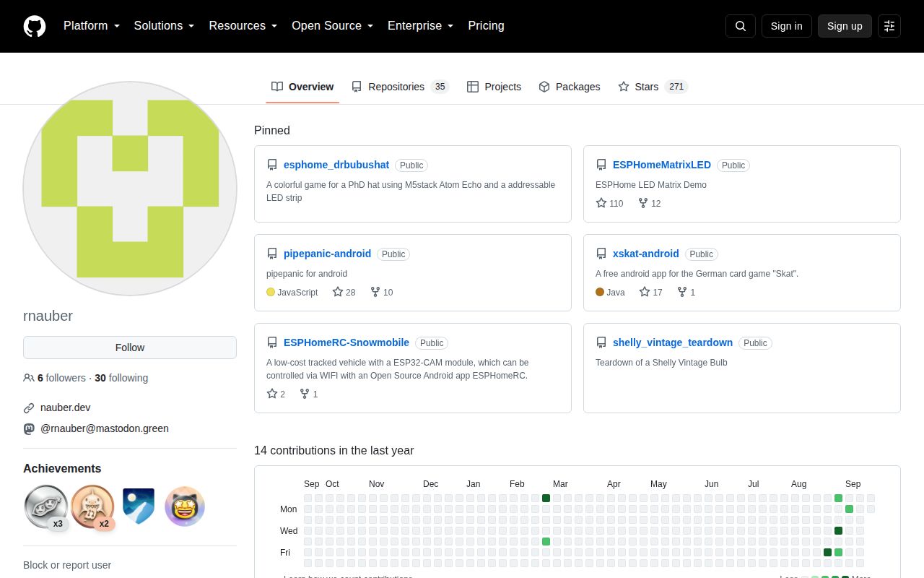Open the Pricing page
924x578 pixels.
coord(486,26)
